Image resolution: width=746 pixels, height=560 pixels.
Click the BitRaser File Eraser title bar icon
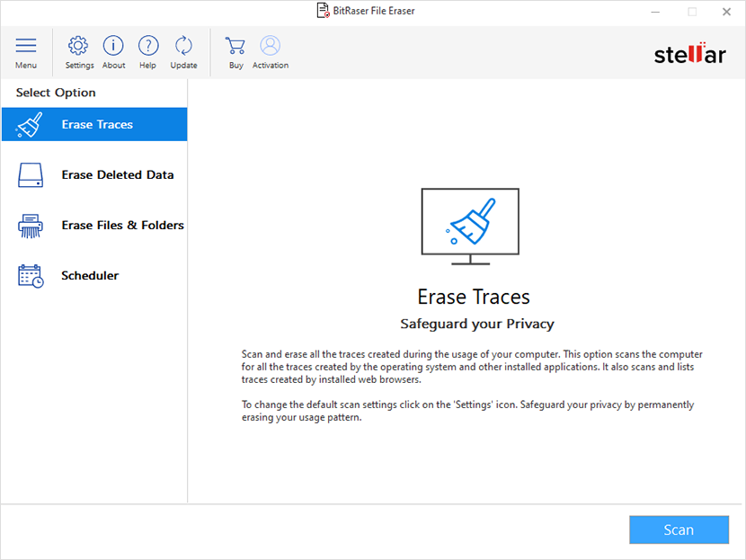click(321, 10)
